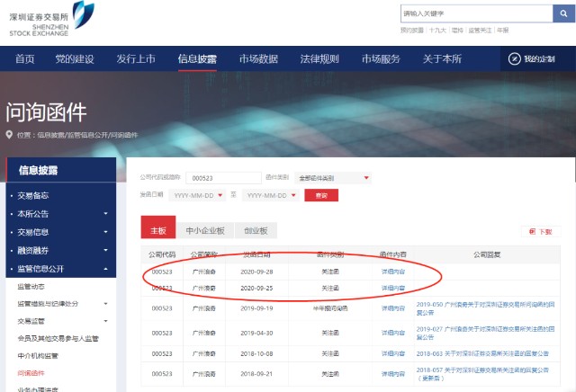Click the location pin icon in breadcrumb
Screen dimensions: 576x392
[x=9, y=135]
